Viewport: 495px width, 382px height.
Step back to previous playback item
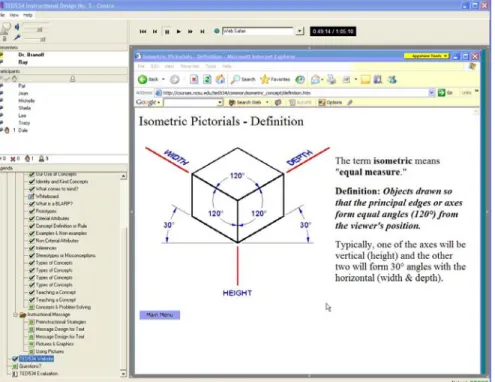pyautogui.click(x=155, y=31)
